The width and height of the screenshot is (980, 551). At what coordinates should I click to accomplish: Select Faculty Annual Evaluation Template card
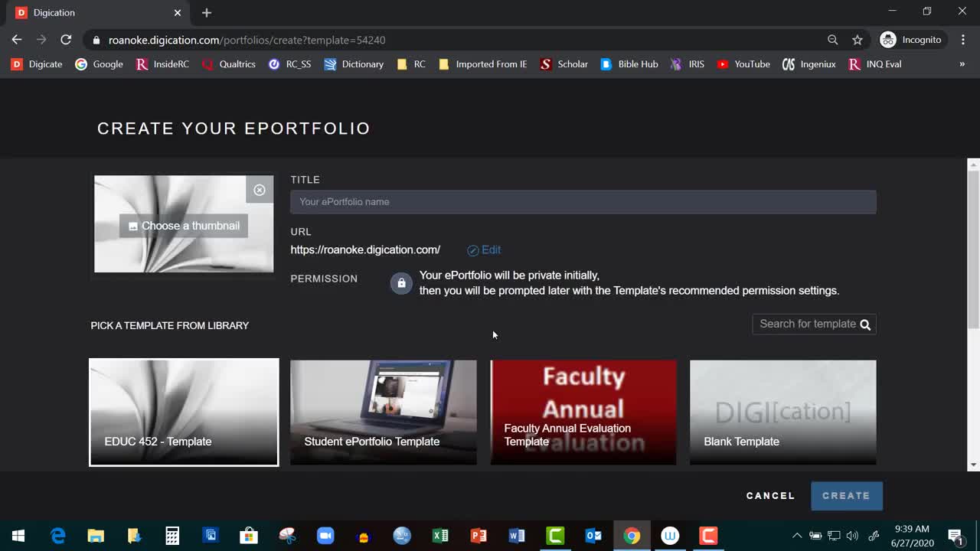point(583,412)
